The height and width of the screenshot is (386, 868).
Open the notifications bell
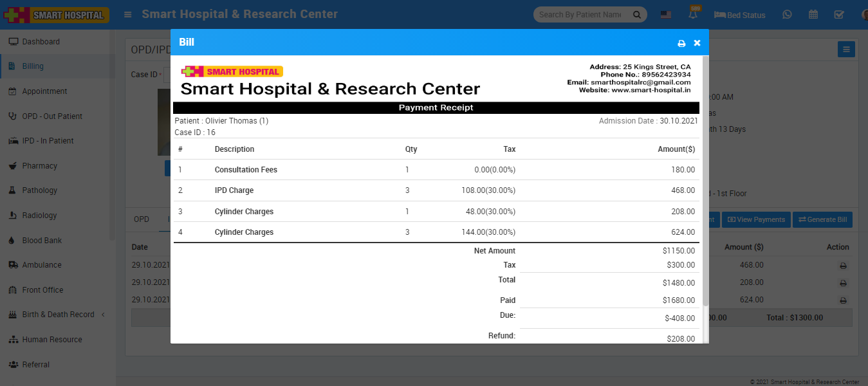coord(693,14)
